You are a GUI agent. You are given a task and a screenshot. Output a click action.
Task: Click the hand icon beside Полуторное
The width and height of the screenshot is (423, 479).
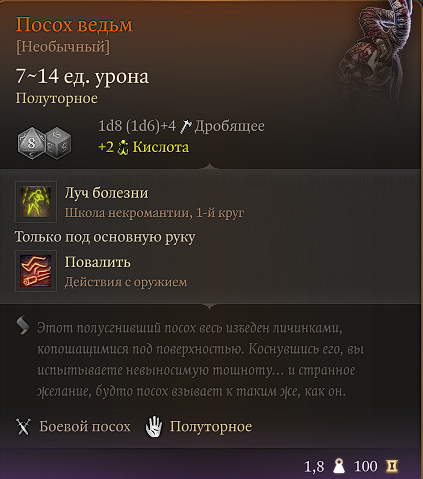(154, 426)
